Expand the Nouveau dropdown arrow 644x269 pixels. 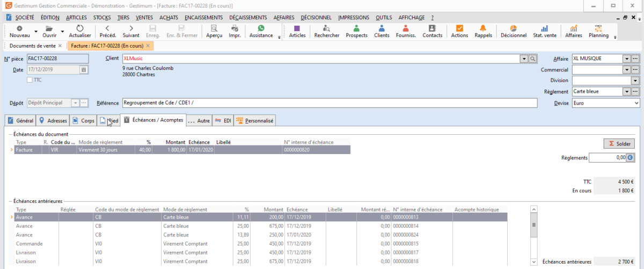[x=35, y=32]
